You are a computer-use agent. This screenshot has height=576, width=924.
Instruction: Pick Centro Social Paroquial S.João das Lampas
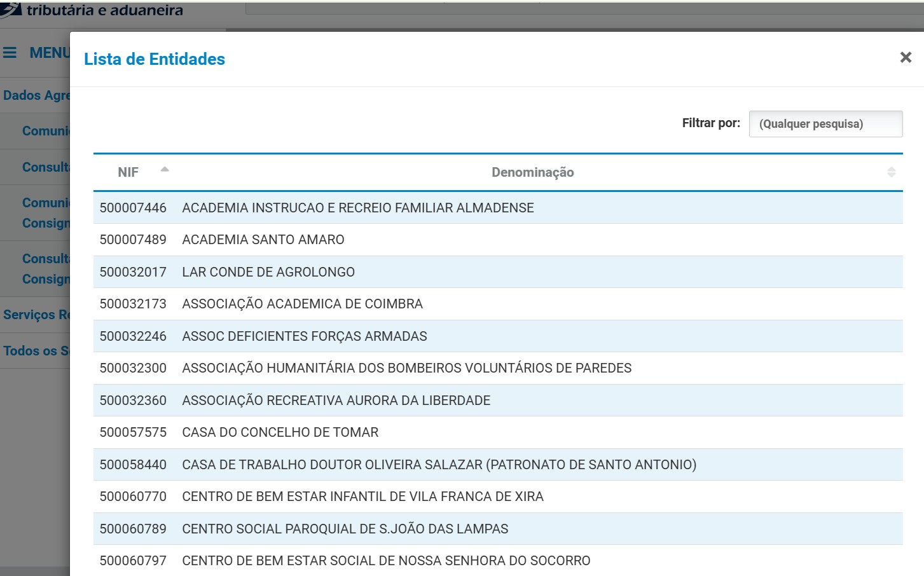pyautogui.click(x=345, y=529)
